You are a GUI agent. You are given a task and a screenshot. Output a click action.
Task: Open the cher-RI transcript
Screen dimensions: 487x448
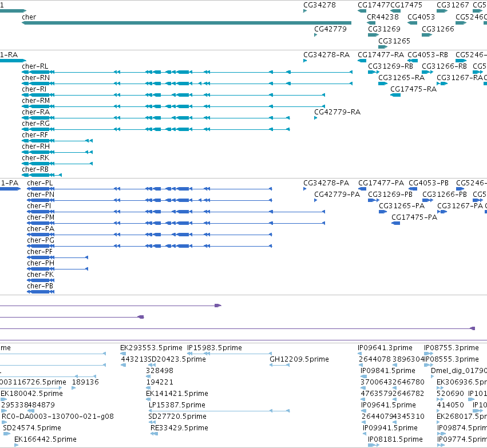(34, 89)
